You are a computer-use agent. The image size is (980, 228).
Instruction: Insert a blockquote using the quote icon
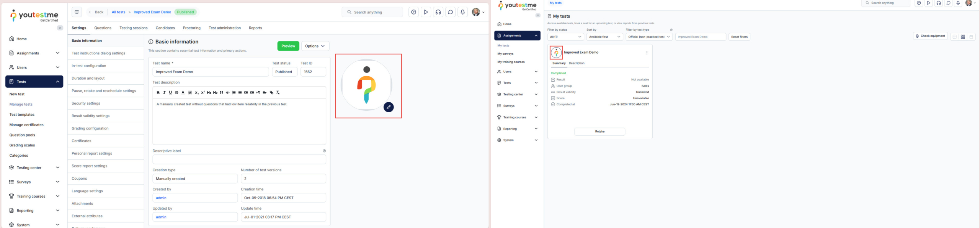tap(221, 93)
